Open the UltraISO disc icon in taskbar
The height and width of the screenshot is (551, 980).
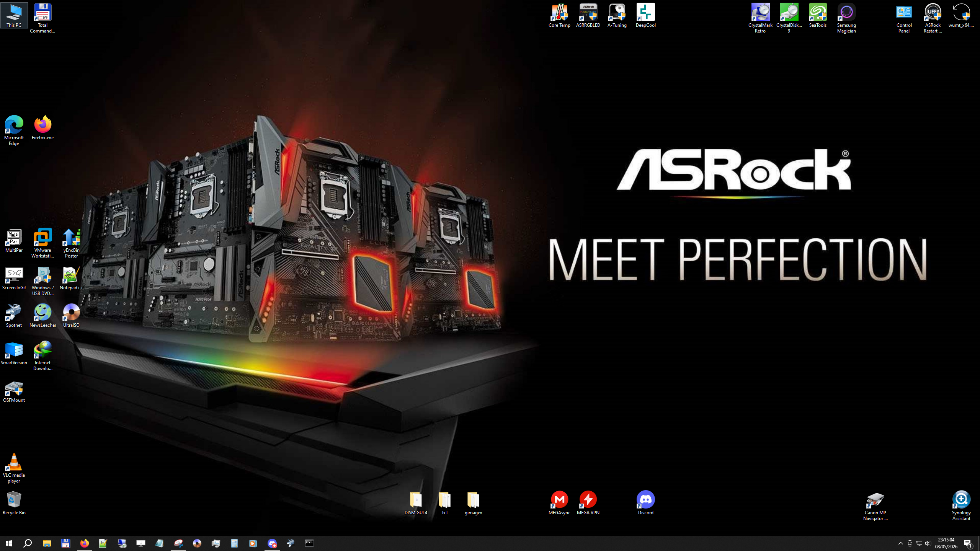197,543
